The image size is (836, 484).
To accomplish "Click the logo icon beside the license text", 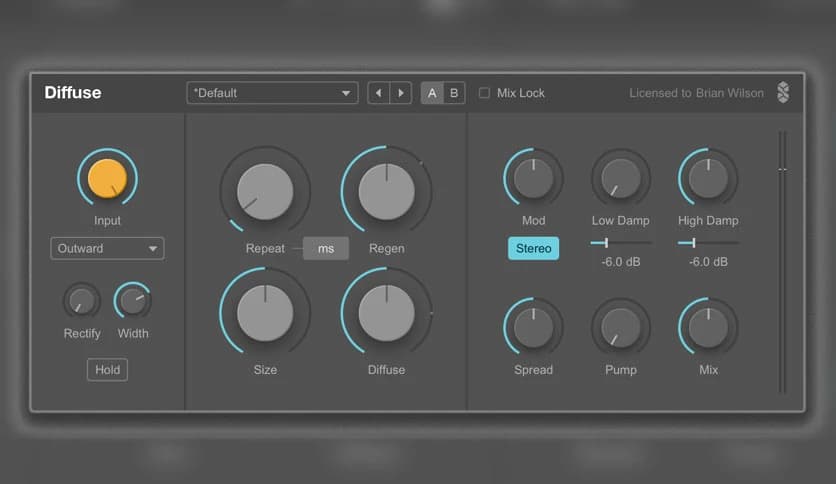I will (x=783, y=93).
